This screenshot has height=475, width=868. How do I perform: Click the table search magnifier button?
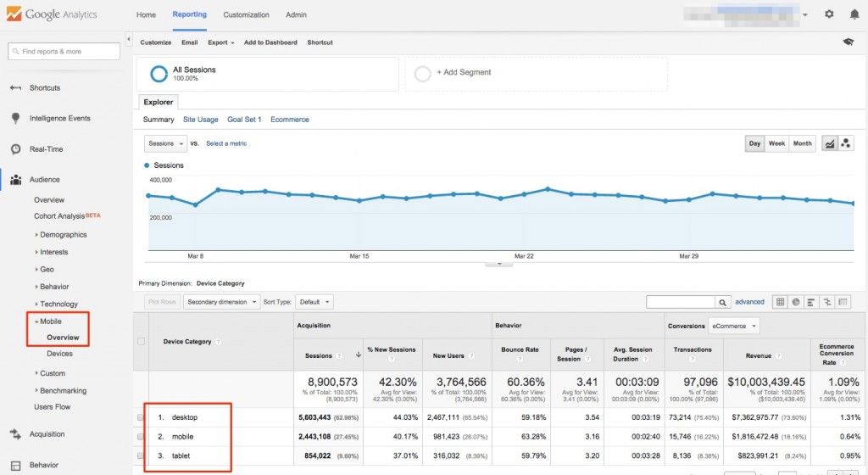(x=722, y=302)
